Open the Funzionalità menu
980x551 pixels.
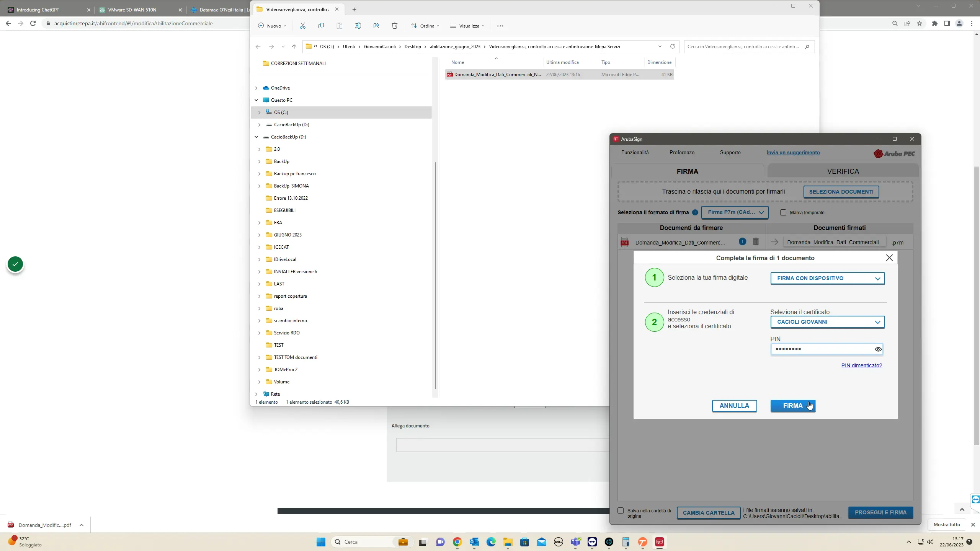point(635,152)
